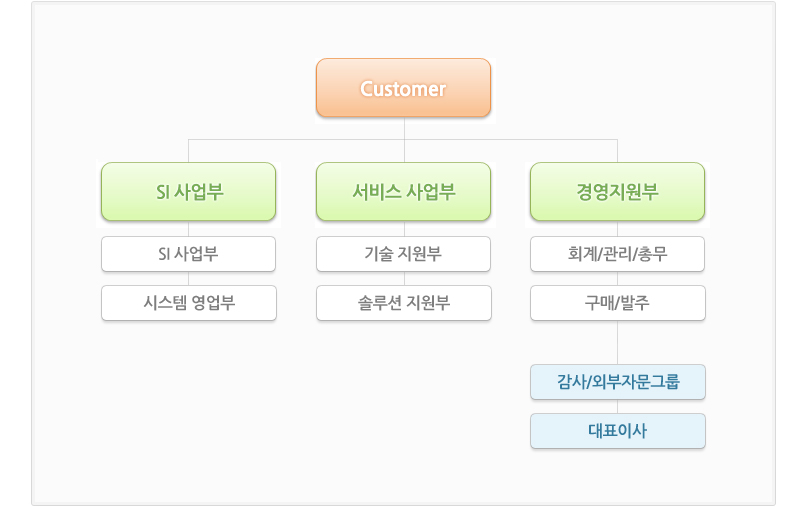Click the orange Customer box
Screen dimensions: 800x507
coord(403,88)
